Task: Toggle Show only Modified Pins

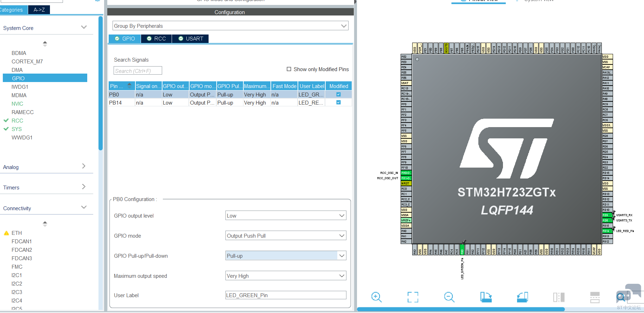Action: tap(289, 69)
